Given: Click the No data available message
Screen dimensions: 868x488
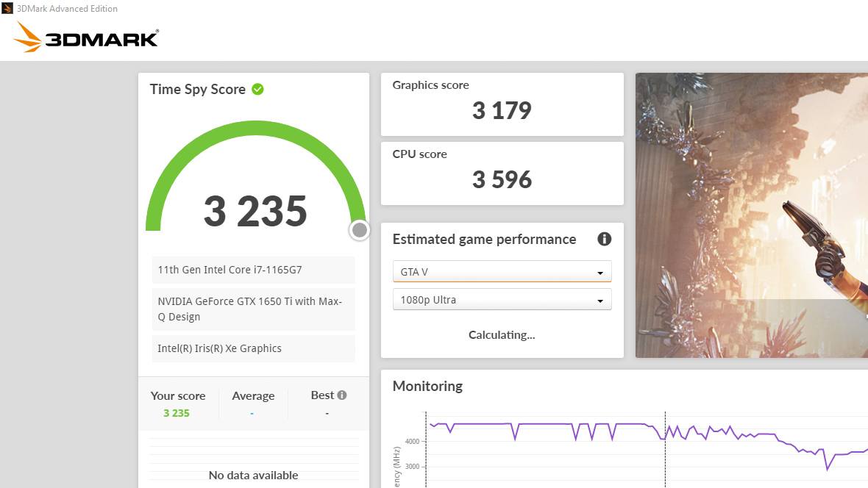Looking at the screenshot, I should click(254, 476).
